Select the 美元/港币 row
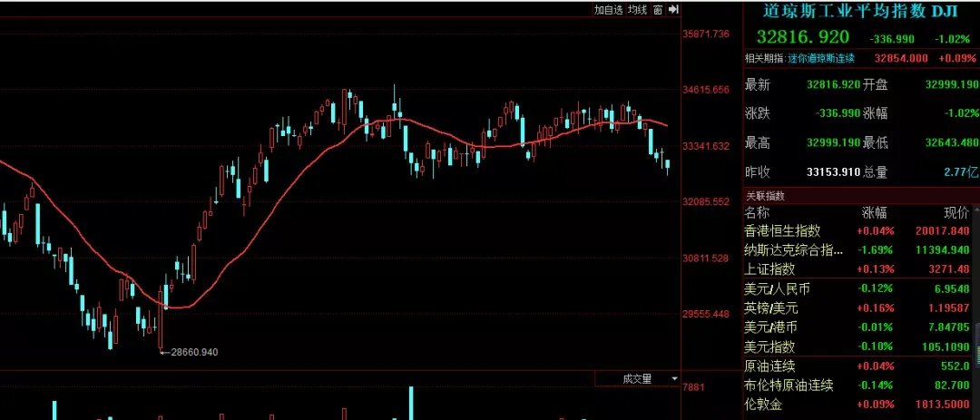The image size is (980, 420). tap(857, 327)
